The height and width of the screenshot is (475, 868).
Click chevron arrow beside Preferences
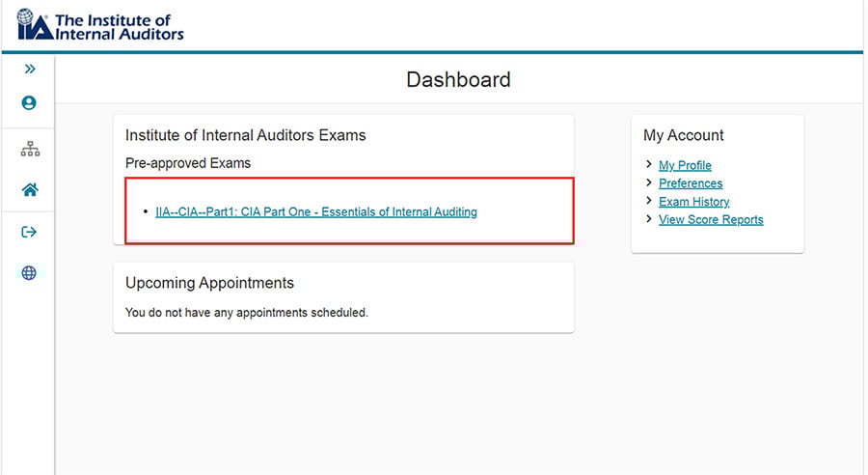click(x=649, y=182)
